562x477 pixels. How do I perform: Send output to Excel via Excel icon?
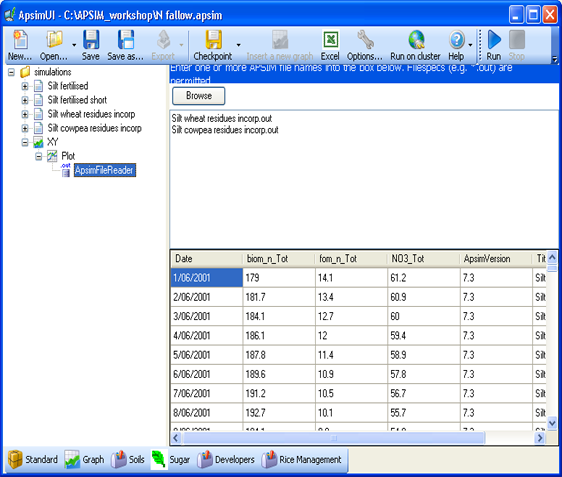(330, 40)
